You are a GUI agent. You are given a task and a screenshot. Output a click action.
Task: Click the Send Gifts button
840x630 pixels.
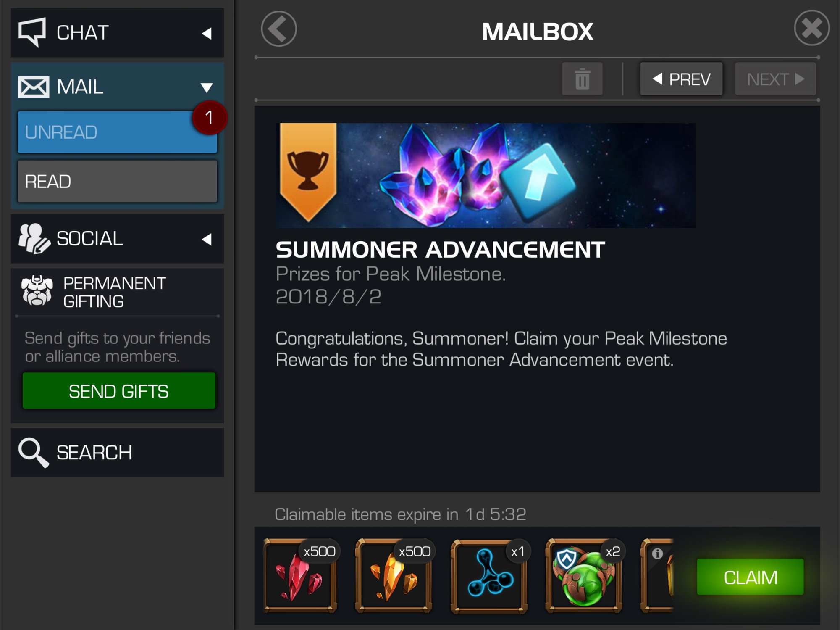pos(119,390)
